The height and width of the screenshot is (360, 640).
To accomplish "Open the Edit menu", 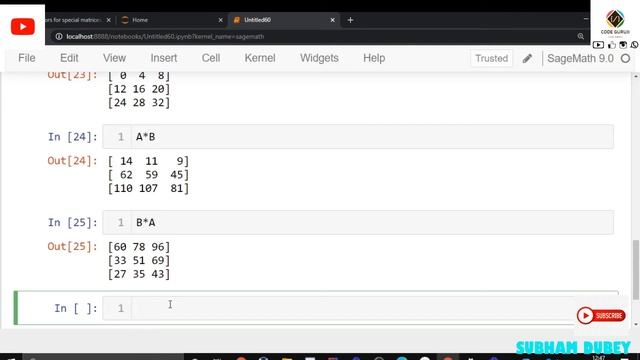I will (69, 58).
